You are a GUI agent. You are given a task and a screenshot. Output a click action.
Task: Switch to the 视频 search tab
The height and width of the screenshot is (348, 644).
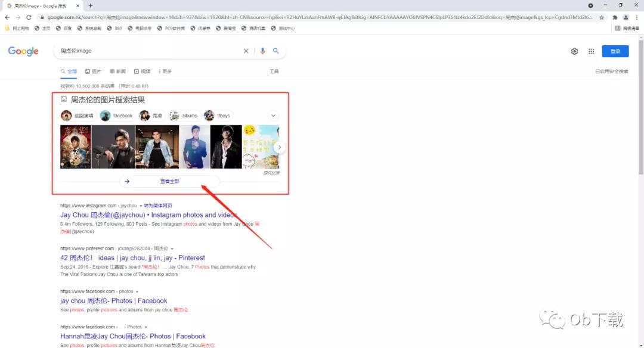point(142,71)
